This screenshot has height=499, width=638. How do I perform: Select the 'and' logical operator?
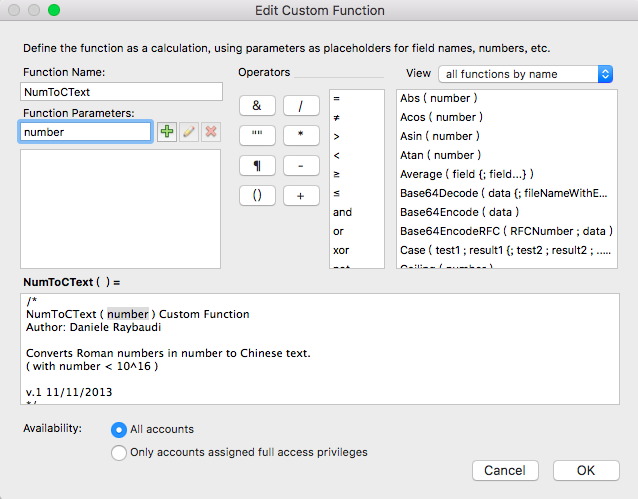342,212
